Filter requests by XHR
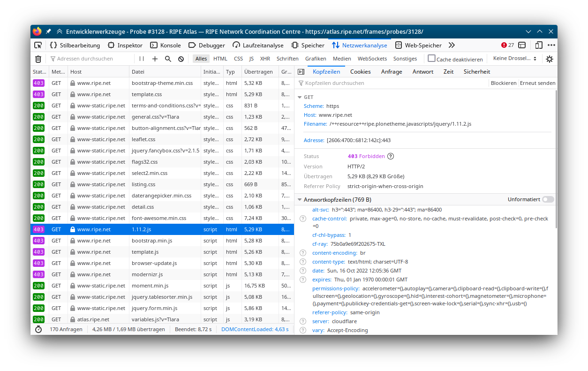The image size is (588, 371). tap(265, 59)
